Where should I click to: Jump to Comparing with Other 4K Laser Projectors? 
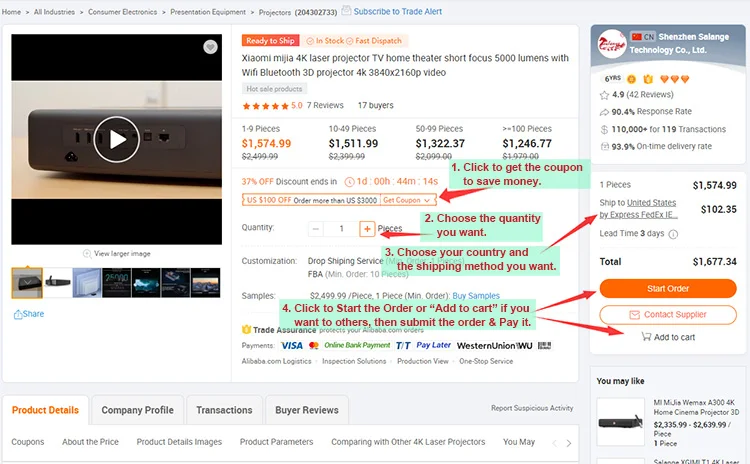pyautogui.click(x=408, y=442)
